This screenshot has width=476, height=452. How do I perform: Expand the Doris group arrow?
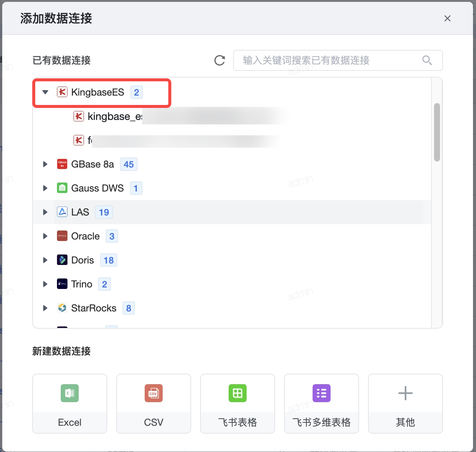tap(45, 260)
